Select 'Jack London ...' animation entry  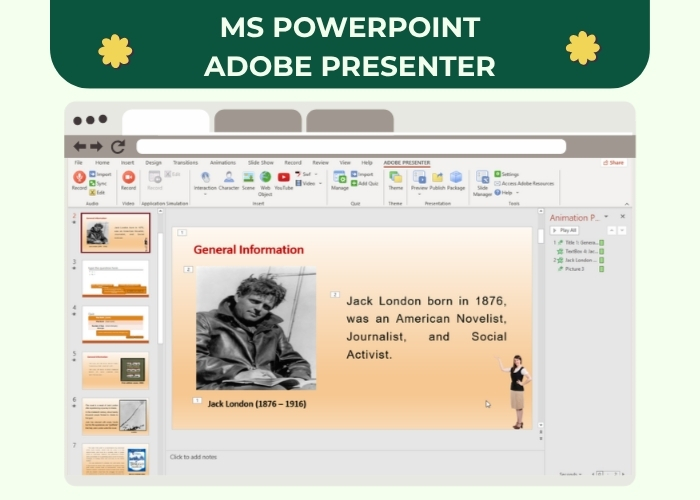[x=579, y=260]
